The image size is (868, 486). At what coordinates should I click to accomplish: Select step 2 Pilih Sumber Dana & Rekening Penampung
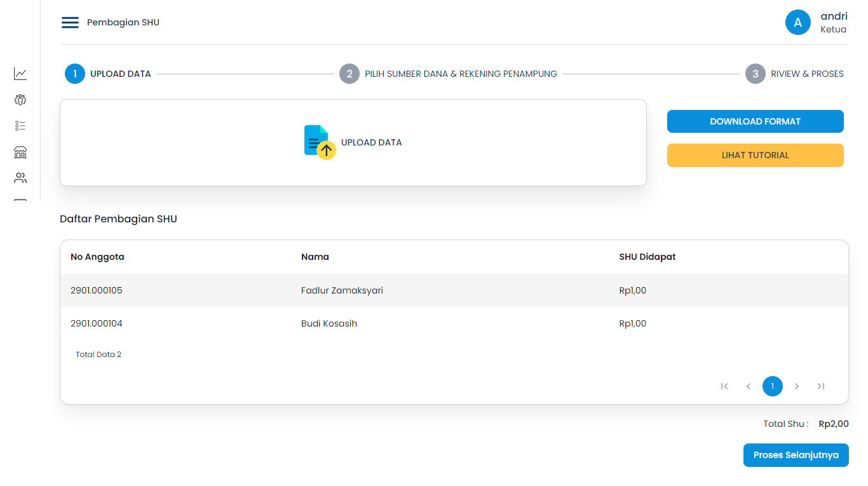pyautogui.click(x=349, y=74)
